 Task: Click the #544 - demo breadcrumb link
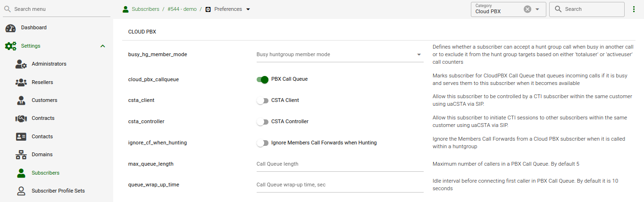click(x=183, y=9)
